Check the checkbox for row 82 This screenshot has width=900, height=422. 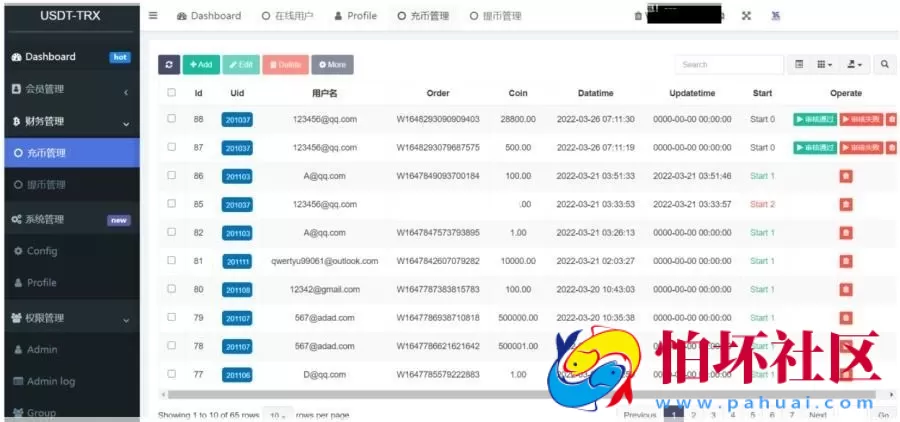click(172, 232)
